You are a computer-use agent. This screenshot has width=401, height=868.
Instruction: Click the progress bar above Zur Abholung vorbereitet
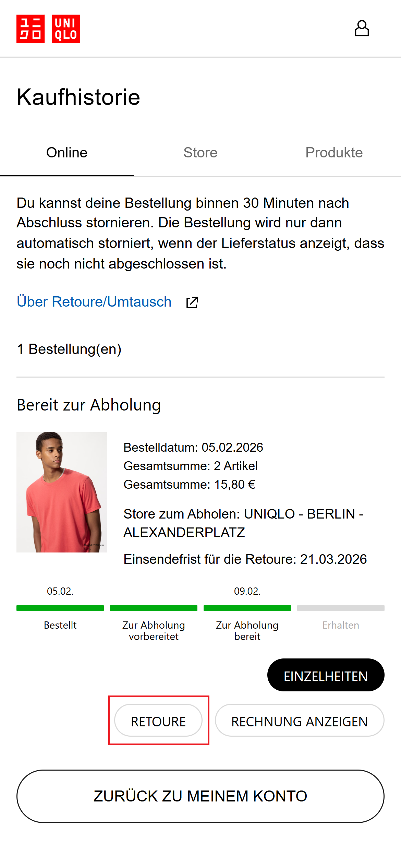point(154,608)
